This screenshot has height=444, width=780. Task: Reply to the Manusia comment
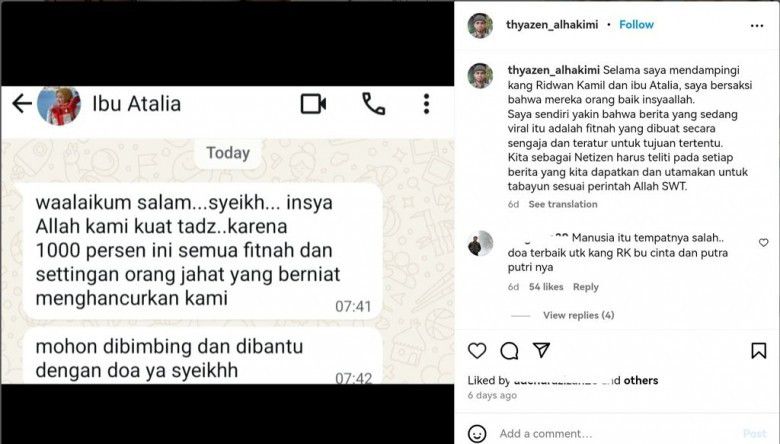point(585,287)
